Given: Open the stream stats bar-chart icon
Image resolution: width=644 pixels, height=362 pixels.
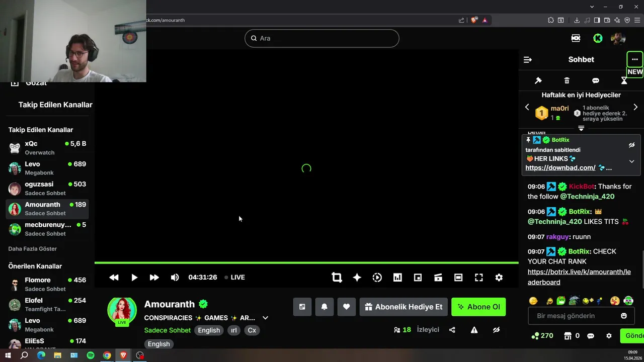Looking at the screenshot, I should click(397, 278).
